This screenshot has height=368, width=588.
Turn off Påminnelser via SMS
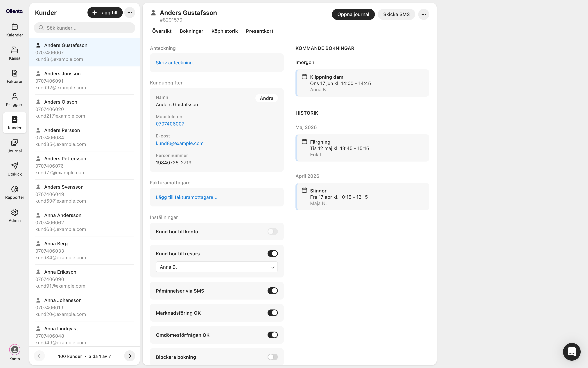(x=272, y=291)
